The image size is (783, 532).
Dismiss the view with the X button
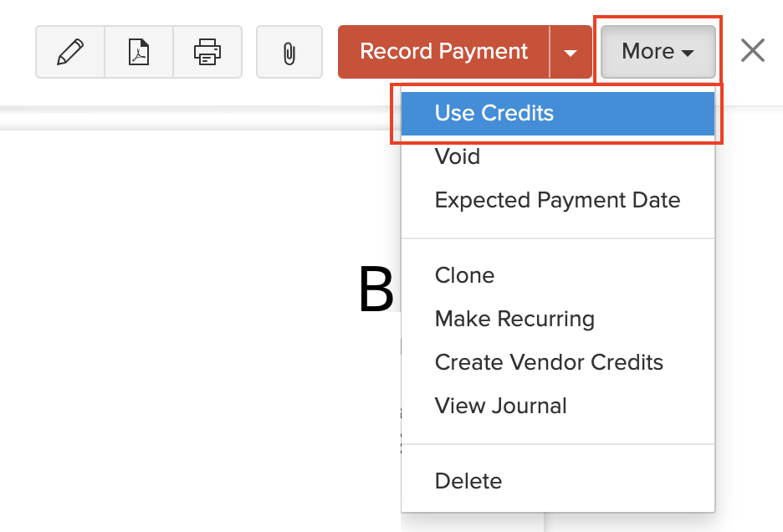coord(752,50)
